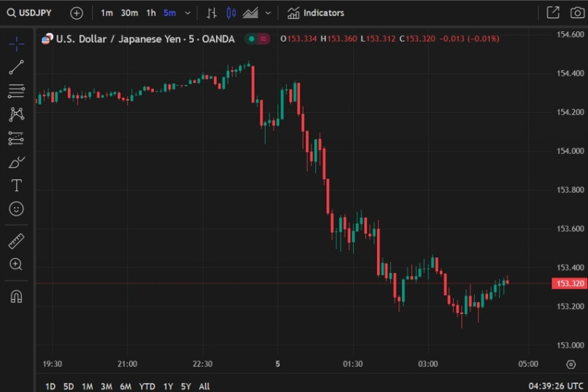Set range to 5D
This screenshot has width=588, height=392.
coord(69,386)
